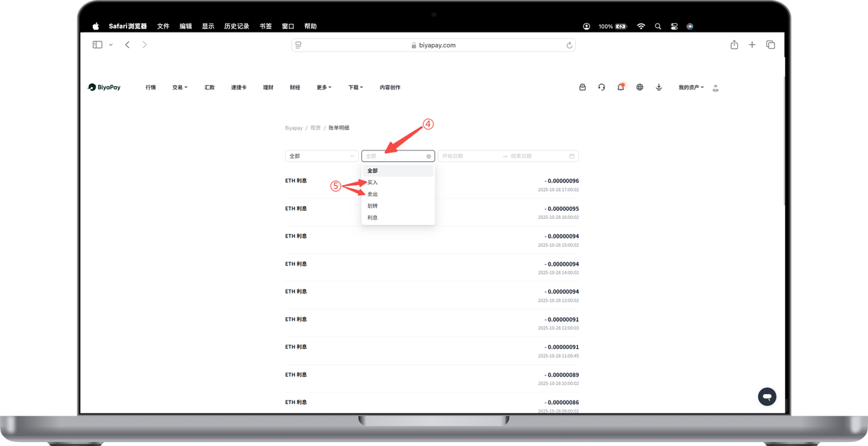Reload the page with the refresh icon
868x446 pixels.
569,45
